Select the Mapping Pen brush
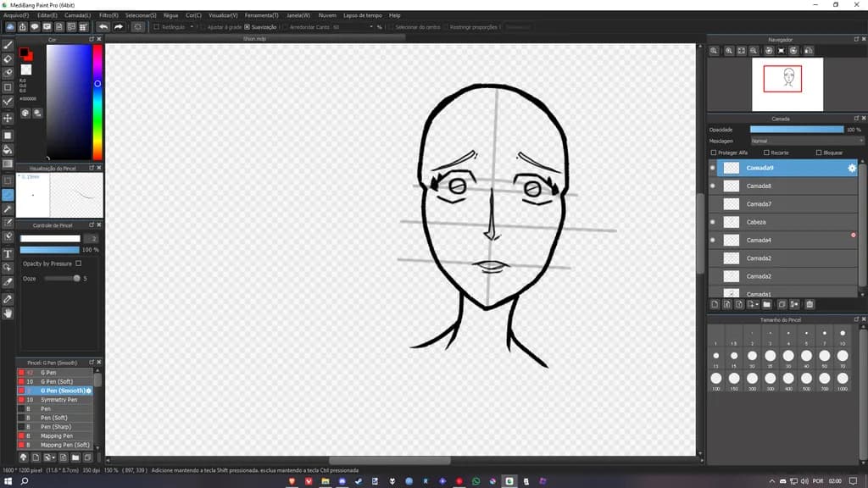The height and width of the screenshot is (488, 868). (55, 436)
